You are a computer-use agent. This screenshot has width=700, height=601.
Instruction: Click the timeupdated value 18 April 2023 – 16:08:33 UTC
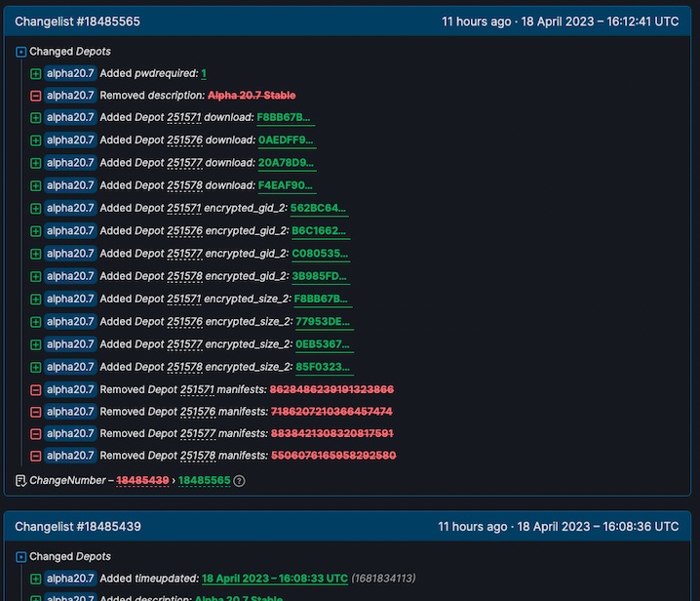[274, 579]
